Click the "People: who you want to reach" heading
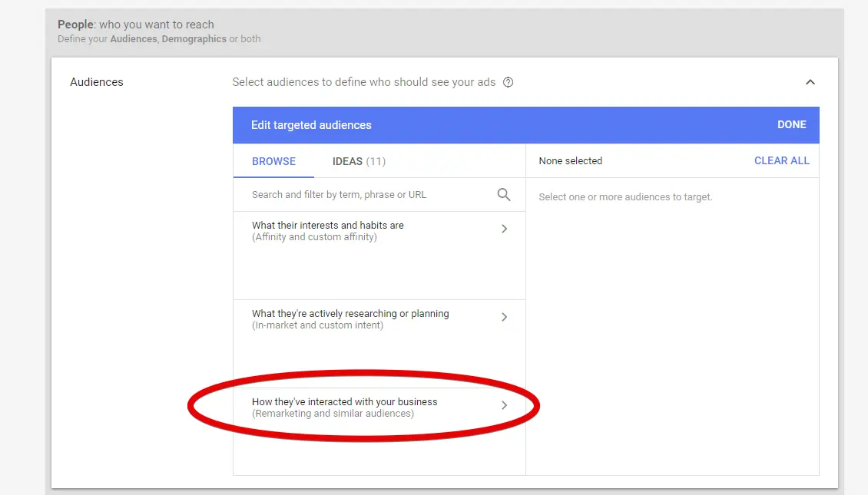The height and width of the screenshot is (495, 868). point(136,25)
